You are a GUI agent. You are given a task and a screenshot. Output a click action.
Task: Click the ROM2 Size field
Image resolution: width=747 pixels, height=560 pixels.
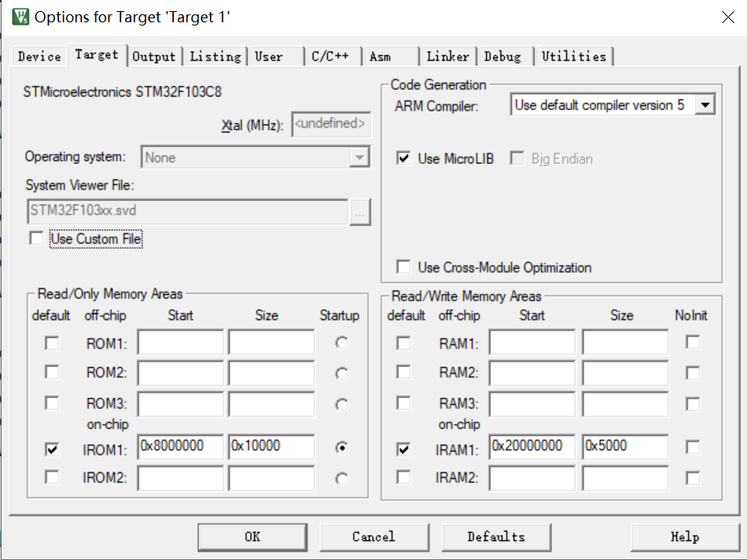click(271, 373)
